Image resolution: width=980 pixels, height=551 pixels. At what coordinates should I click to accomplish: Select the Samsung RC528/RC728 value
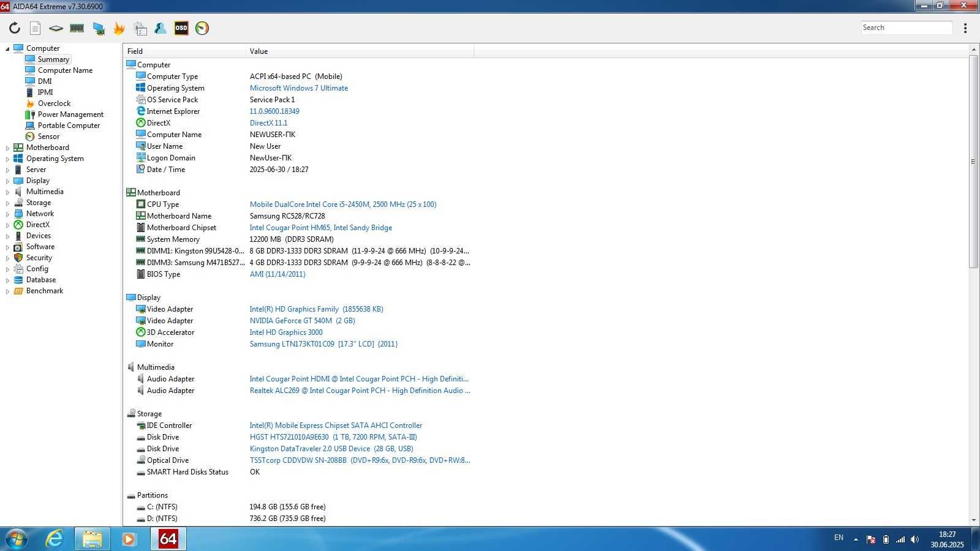pos(287,216)
